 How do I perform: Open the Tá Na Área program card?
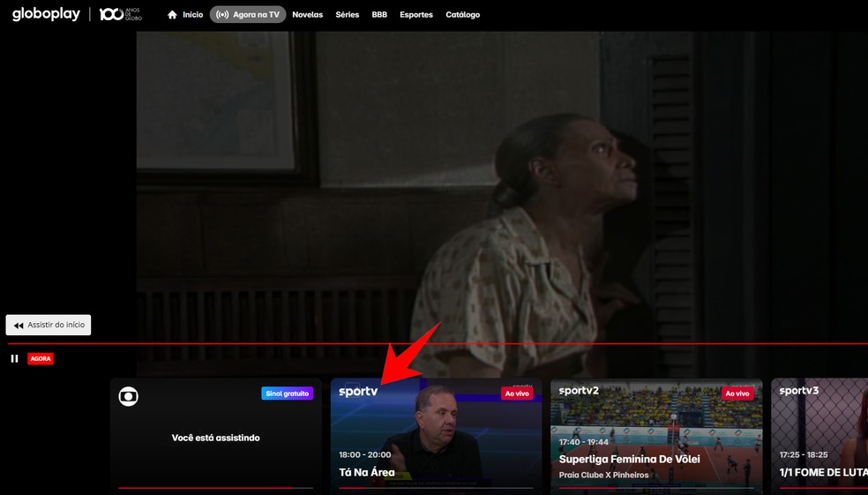[x=437, y=435]
